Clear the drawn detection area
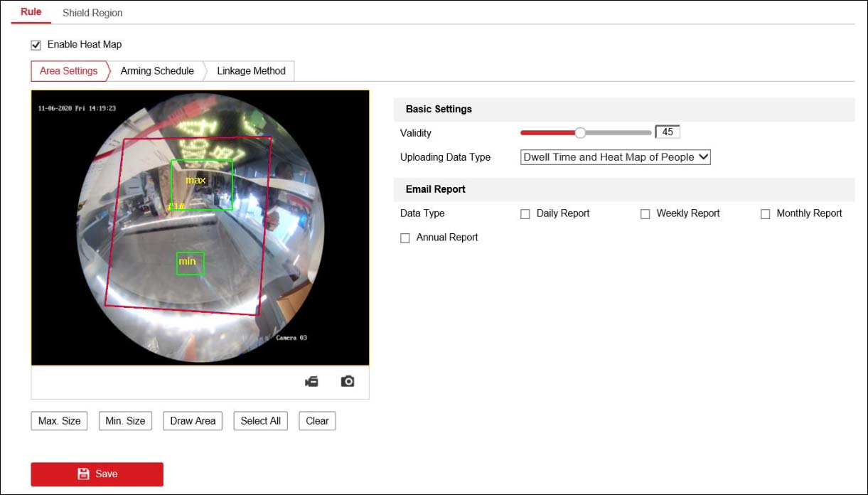868x495 pixels. [x=316, y=420]
